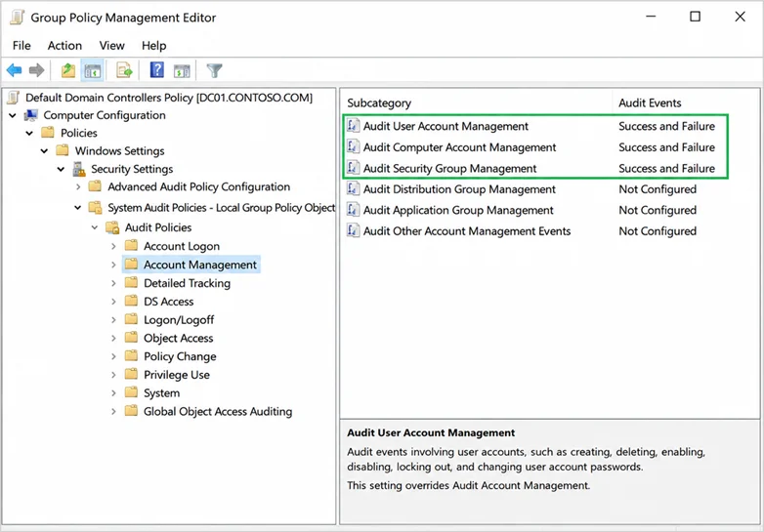This screenshot has height=532, width=764.
Task: Select Audit User Account Management row text
Action: click(446, 126)
